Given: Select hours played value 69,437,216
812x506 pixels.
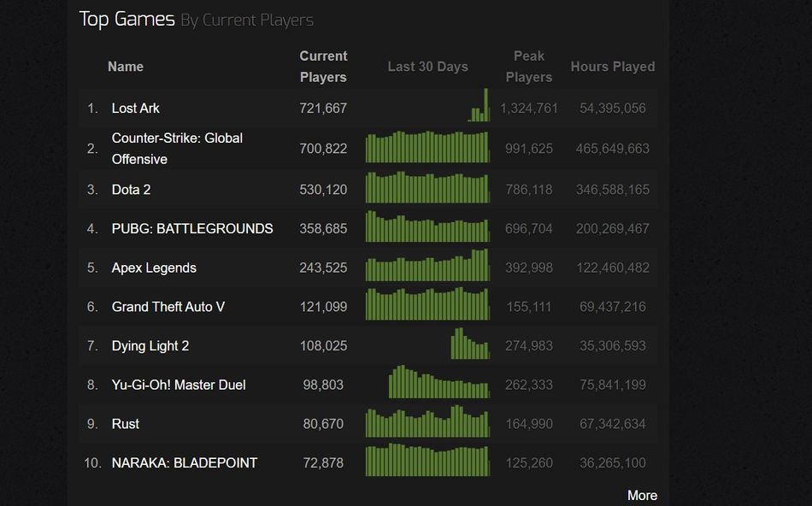Looking at the screenshot, I should click(x=613, y=307).
